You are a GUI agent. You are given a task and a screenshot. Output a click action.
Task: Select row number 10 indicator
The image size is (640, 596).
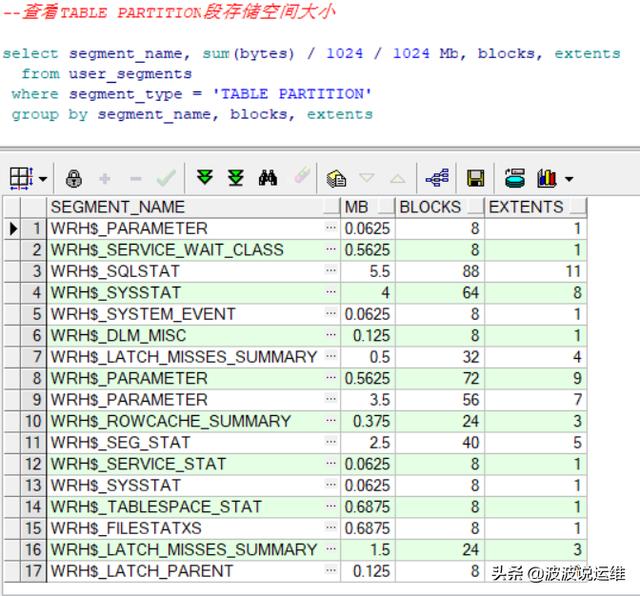pyautogui.click(x=33, y=421)
